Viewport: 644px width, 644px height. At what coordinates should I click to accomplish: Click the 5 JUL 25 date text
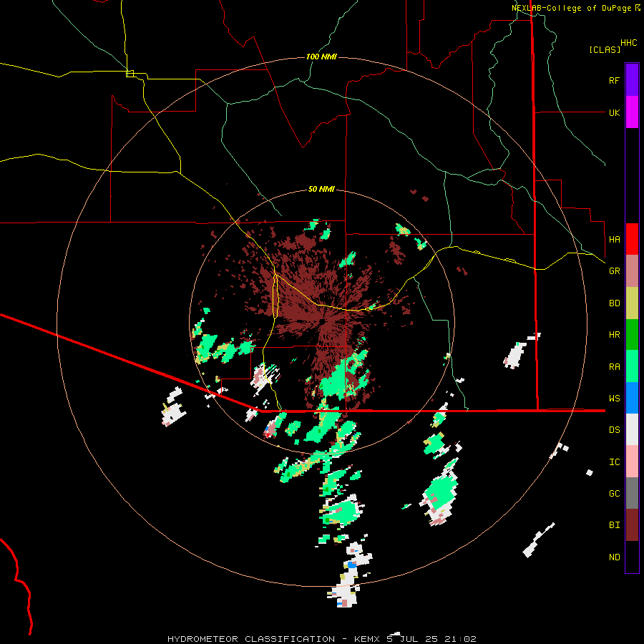(412, 639)
